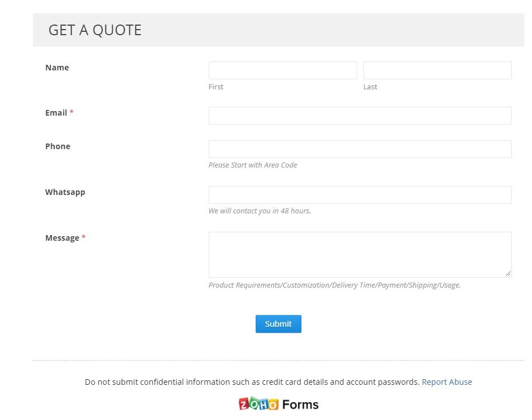The image size is (532, 420).
Task: Click inside the Message text area
Action: [x=360, y=254]
